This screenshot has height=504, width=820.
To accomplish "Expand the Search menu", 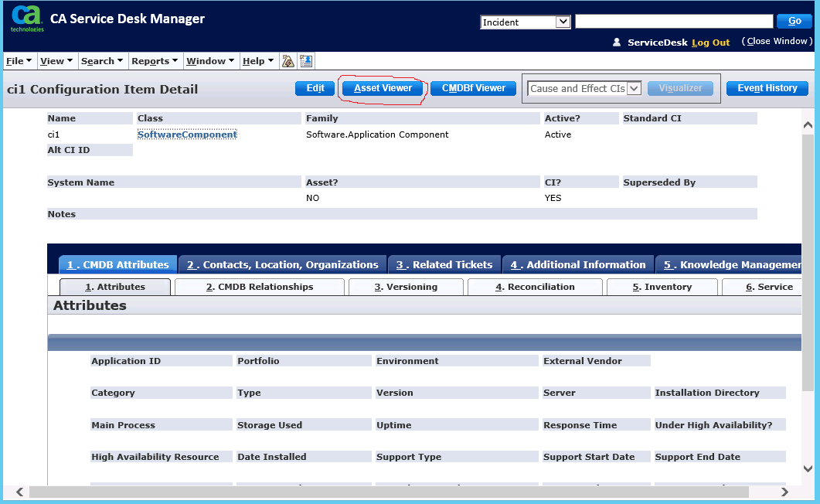I will pyautogui.click(x=101, y=60).
